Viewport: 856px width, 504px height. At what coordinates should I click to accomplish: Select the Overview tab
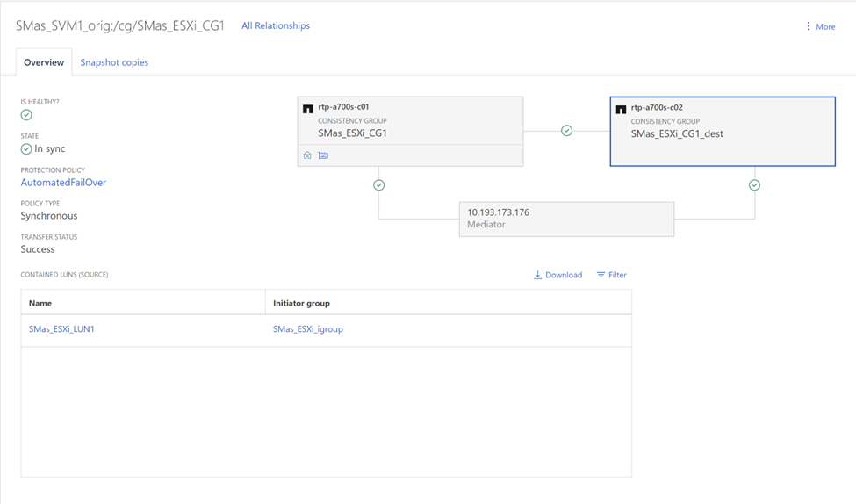tap(44, 62)
